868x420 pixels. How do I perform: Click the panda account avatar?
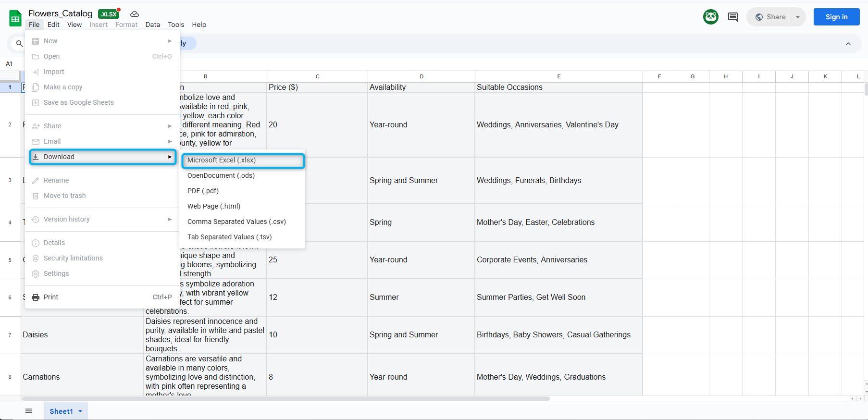(710, 17)
